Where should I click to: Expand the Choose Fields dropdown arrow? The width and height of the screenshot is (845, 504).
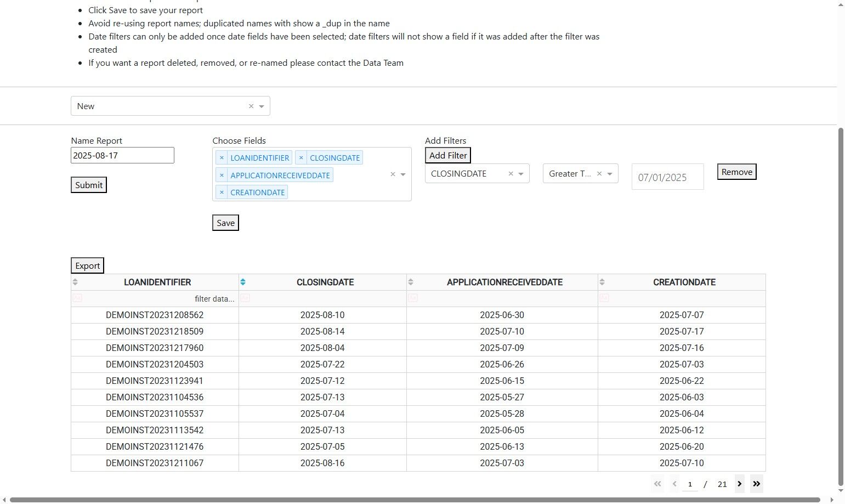point(403,174)
